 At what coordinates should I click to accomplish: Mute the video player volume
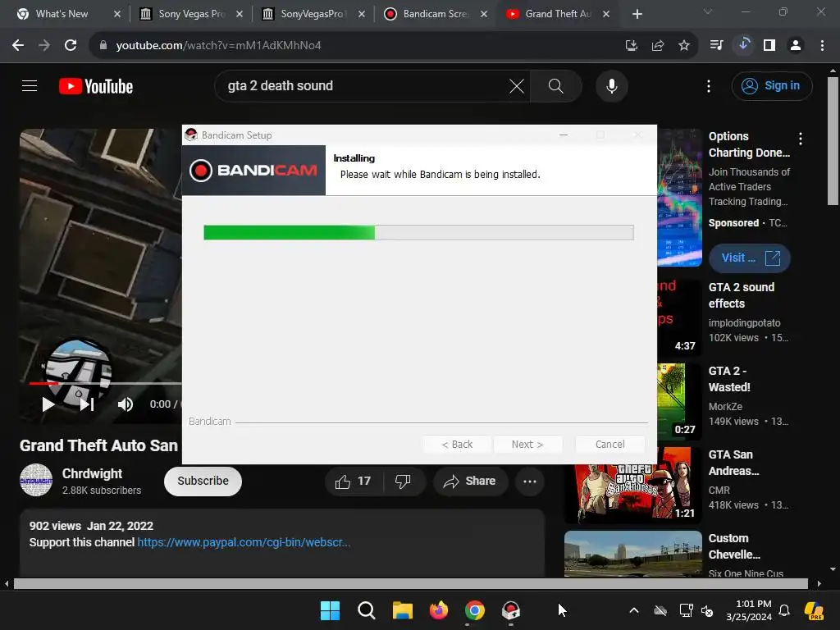pos(126,404)
